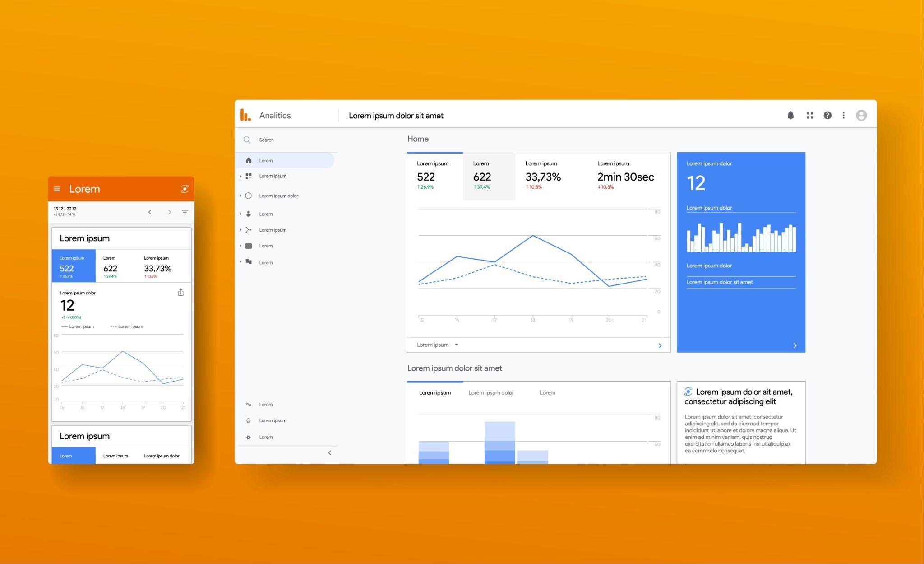
Task: Click the notifications bell icon
Action: [790, 116]
